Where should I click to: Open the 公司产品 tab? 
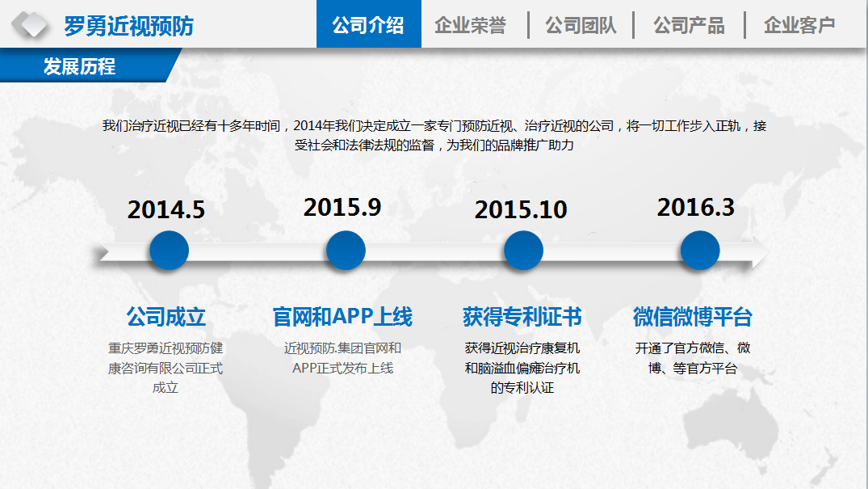[690, 25]
